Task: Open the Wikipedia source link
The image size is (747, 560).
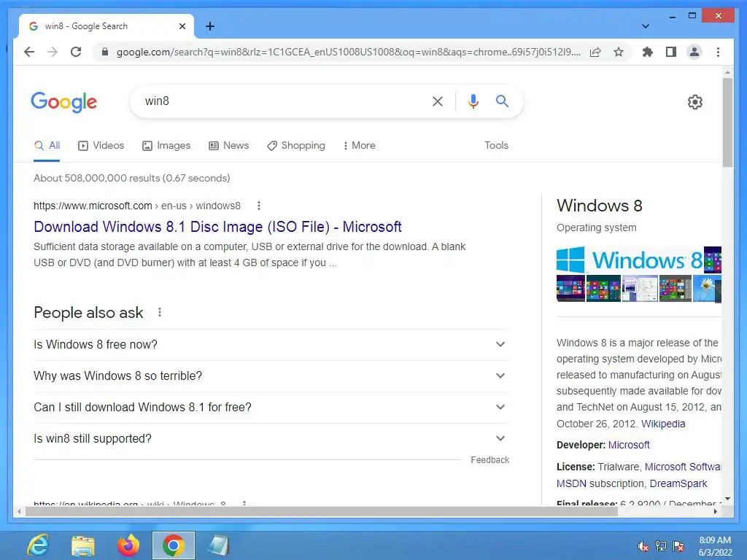Action: click(x=663, y=424)
